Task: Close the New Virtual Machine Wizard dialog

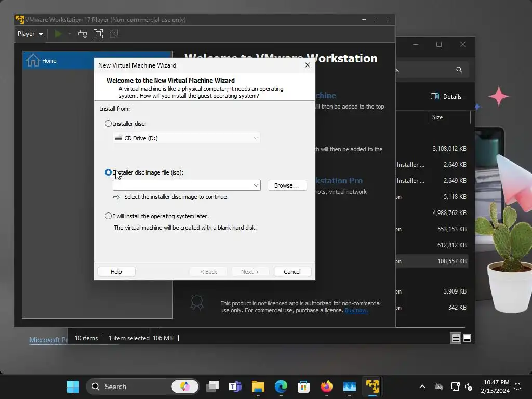Action: point(308,65)
